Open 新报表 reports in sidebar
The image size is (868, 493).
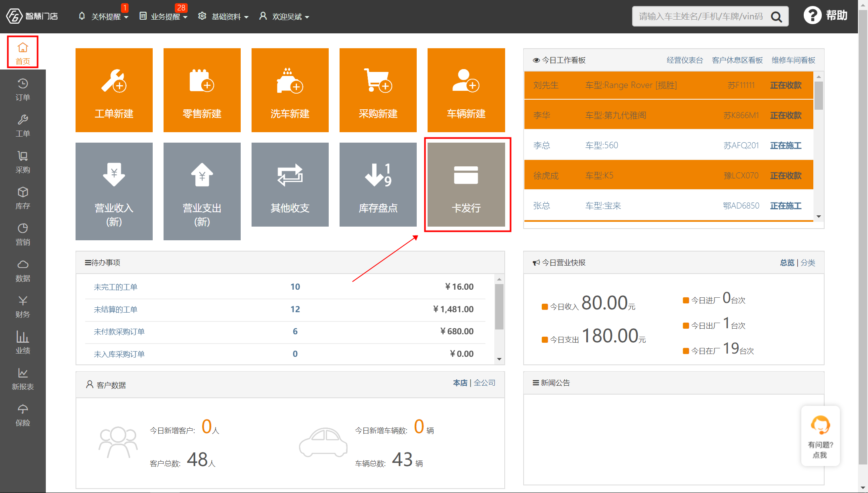[x=23, y=379]
